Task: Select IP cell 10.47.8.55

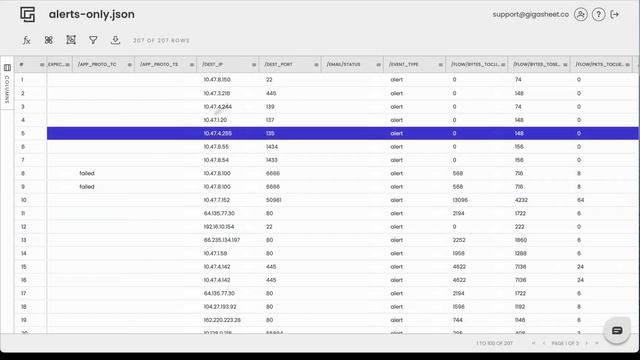Action: [216, 147]
